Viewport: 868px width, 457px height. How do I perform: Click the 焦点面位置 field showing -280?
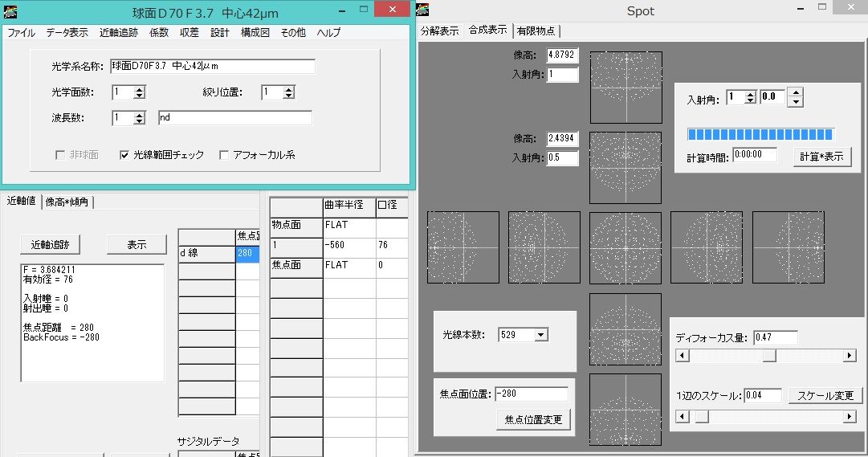tap(532, 394)
